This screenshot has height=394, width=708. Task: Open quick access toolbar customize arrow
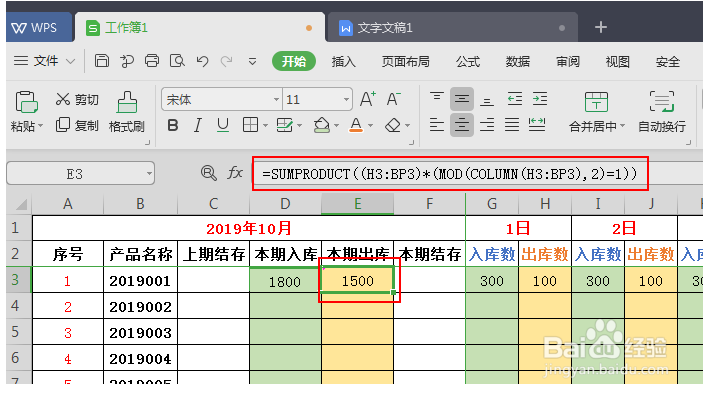pyautogui.click(x=252, y=61)
